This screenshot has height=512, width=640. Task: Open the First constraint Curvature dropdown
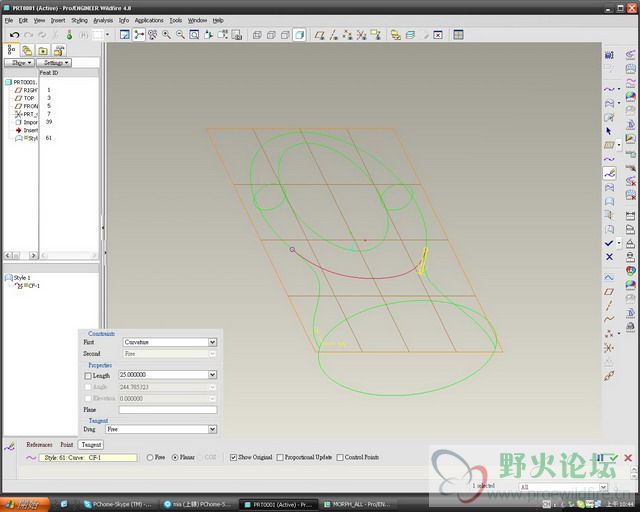tap(212, 342)
